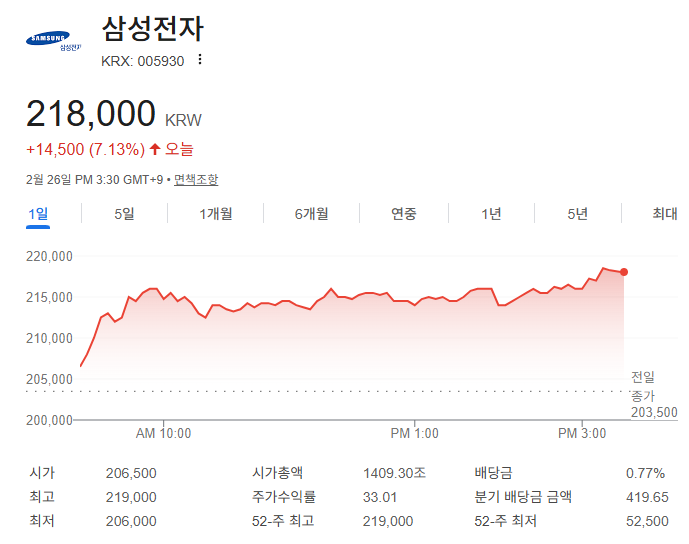Show the 1개월 chart range
This screenshot has width=689, height=544.
[216, 213]
